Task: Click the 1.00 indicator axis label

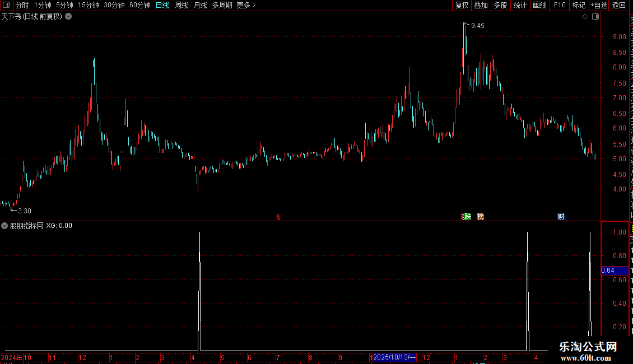Action: 619,232
